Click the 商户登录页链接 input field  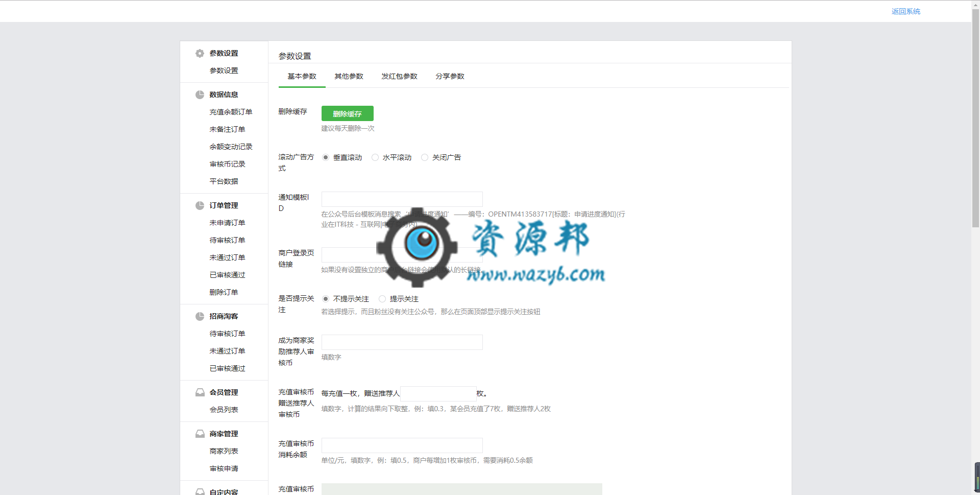click(402, 255)
